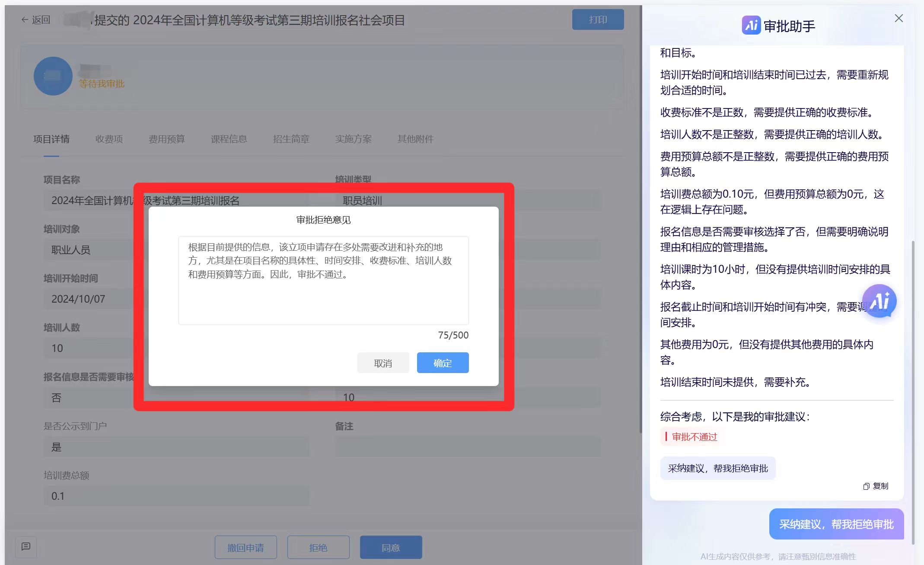The width and height of the screenshot is (924, 565).
Task: Click the blue 采纳建议,帮我拒绝审批 message bubble
Action: click(836, 524)
